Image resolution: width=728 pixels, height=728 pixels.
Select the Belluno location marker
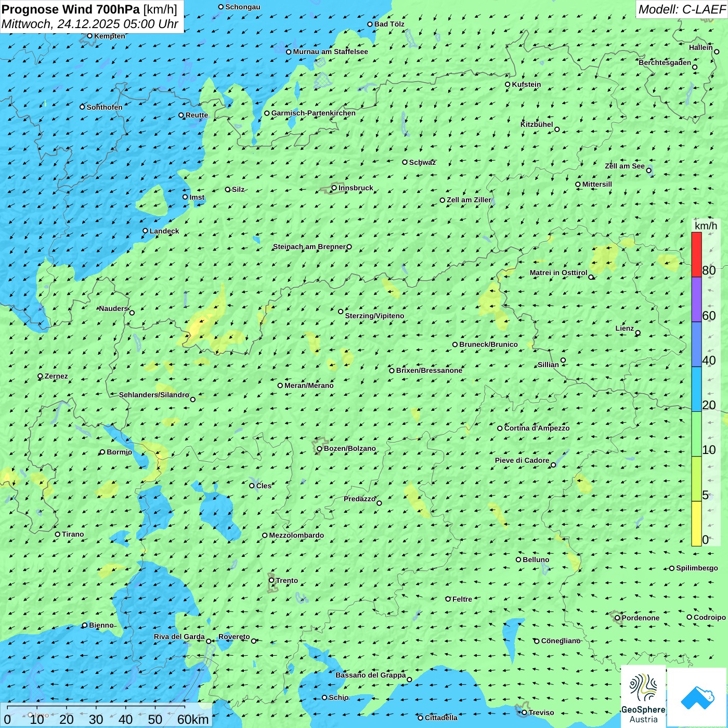tap(518, 560)
